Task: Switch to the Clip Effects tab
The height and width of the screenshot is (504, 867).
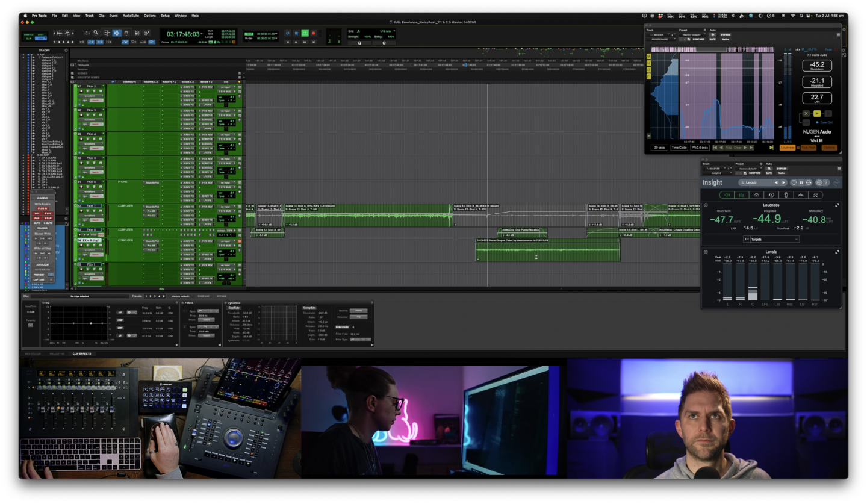Action: 82,354
